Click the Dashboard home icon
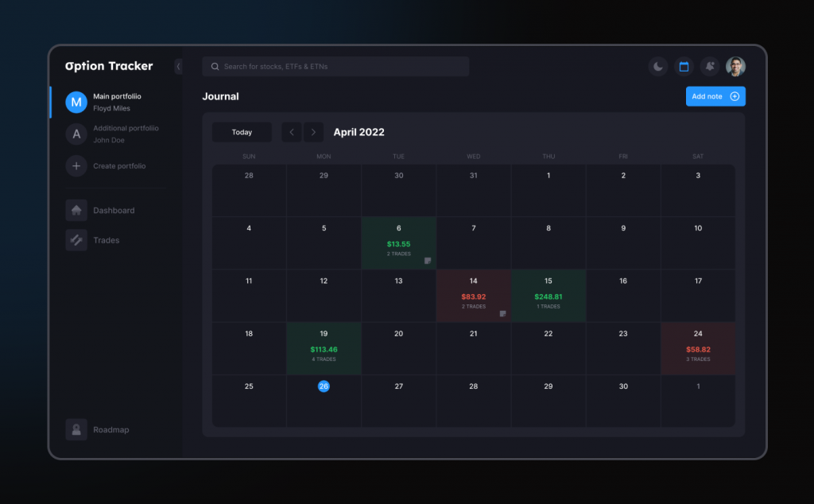The image size is (814, 504). click(x=76, y=210)
